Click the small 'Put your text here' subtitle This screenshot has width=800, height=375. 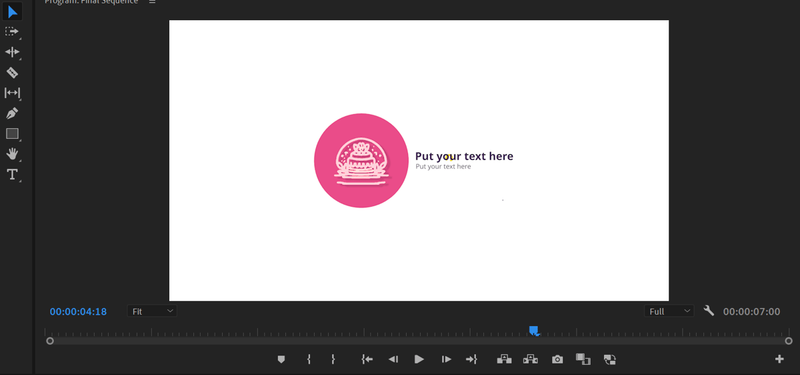point(443,166)
